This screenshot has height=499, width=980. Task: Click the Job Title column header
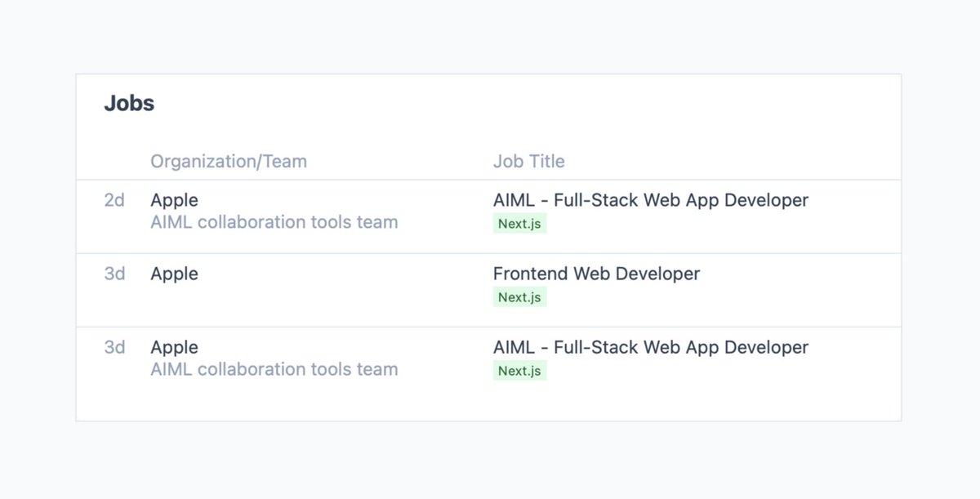(x=528, y=162)
